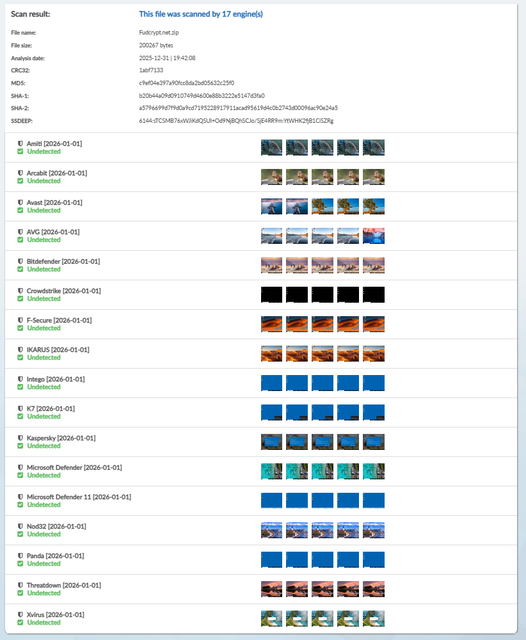Click the green check icon under Crowdstrike
This screenshot has width=526, height=640.
20,298
